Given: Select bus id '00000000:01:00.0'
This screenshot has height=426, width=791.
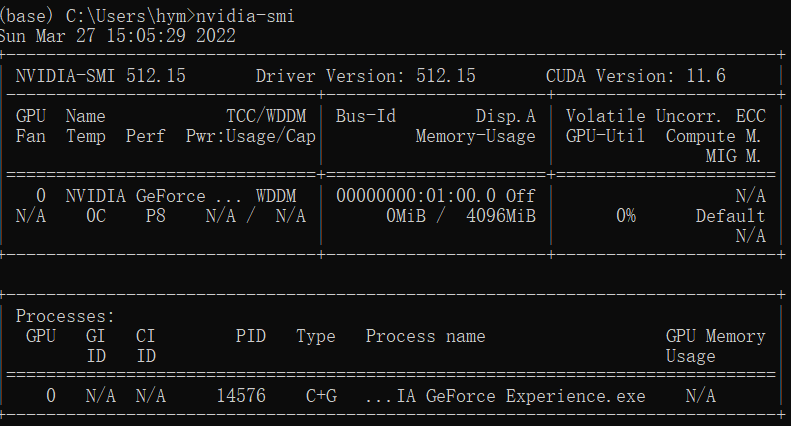Looking at the screenshot, I should pos(416,196).
